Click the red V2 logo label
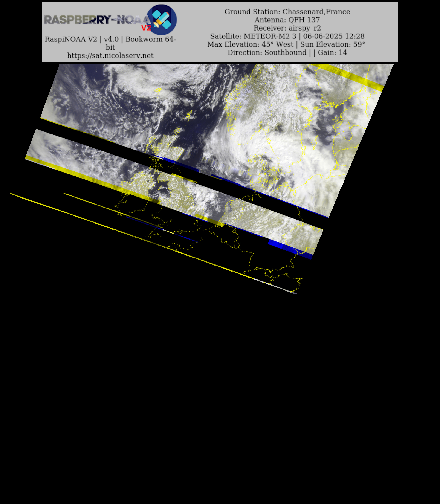This screenshot has height=504, width=440. [146, 28]
